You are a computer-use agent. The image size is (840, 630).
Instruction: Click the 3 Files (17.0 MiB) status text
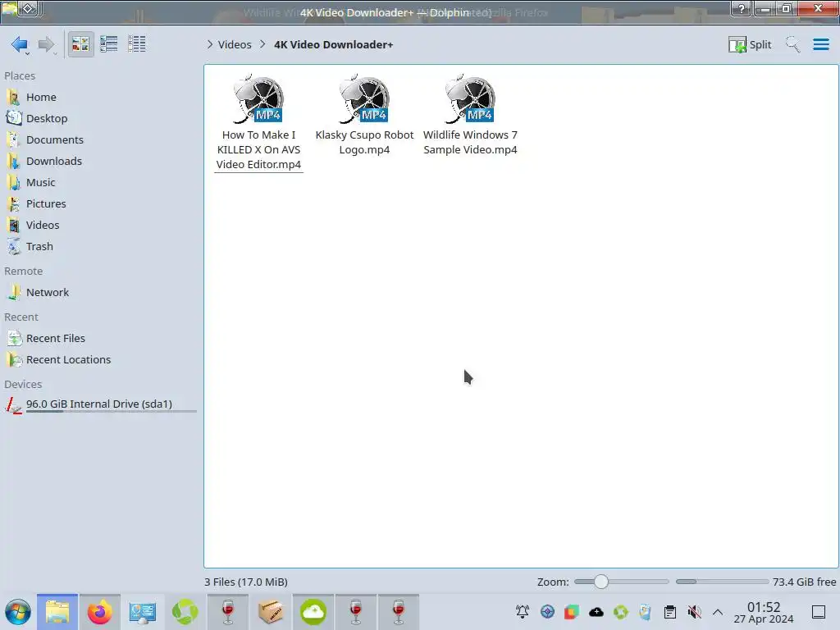pyautogui.click(x=246, y=582)
